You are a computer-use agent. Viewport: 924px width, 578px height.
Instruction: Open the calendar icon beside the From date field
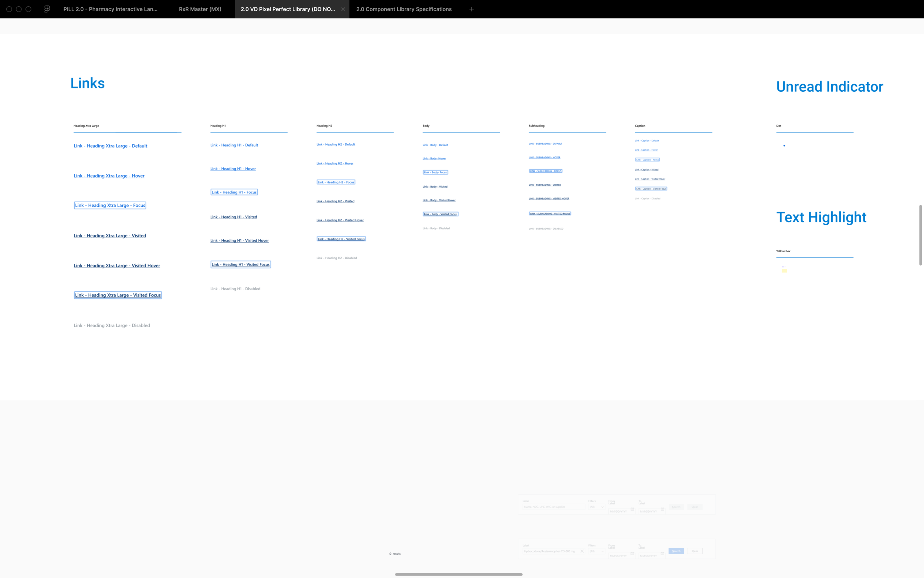(x=632, y=510)
